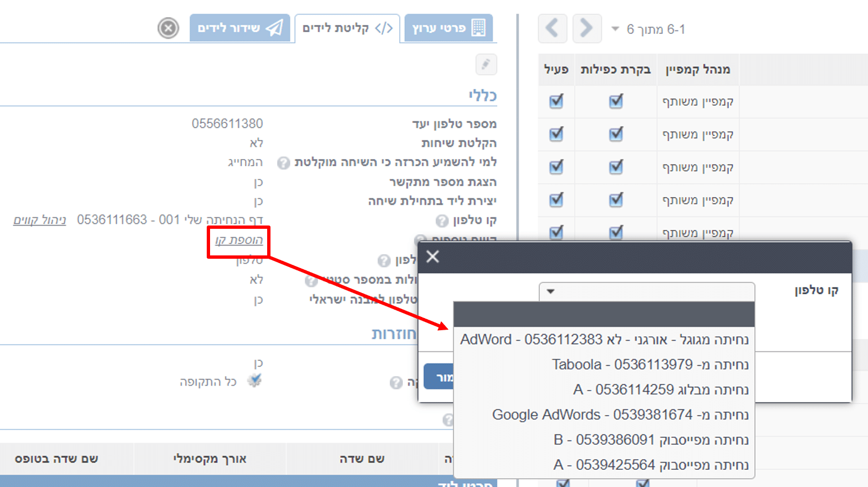Click help icon beside the call recording announcement field
The width and height of the screenshot is (868, 487).
[284, 163]
